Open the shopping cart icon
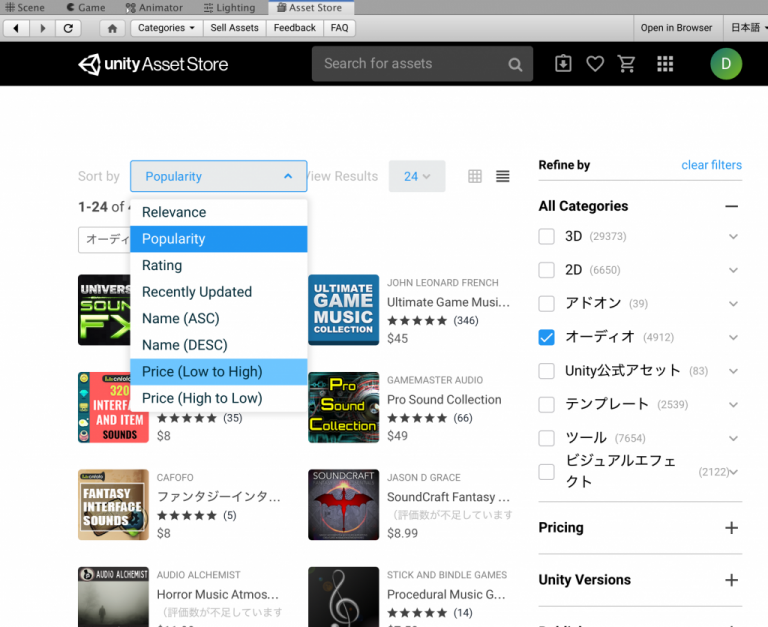The image size is (768, 627). 627,64
